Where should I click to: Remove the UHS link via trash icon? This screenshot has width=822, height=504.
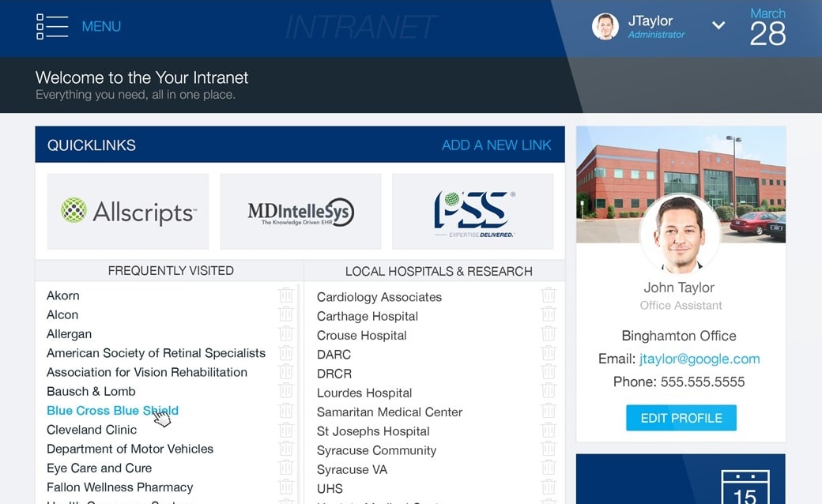pos(549,487)
